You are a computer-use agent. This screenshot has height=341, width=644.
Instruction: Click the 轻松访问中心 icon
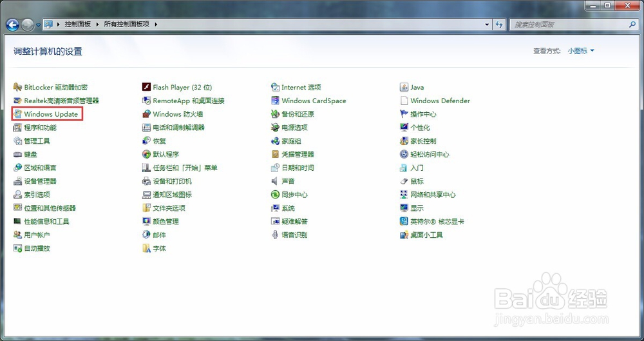[x=404, y=154]
